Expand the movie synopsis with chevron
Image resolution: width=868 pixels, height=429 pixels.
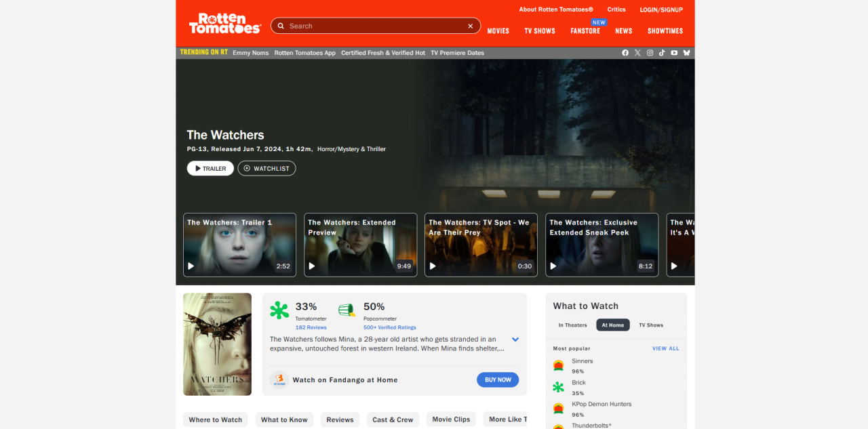pyautogui.click(x=515, y=340)
